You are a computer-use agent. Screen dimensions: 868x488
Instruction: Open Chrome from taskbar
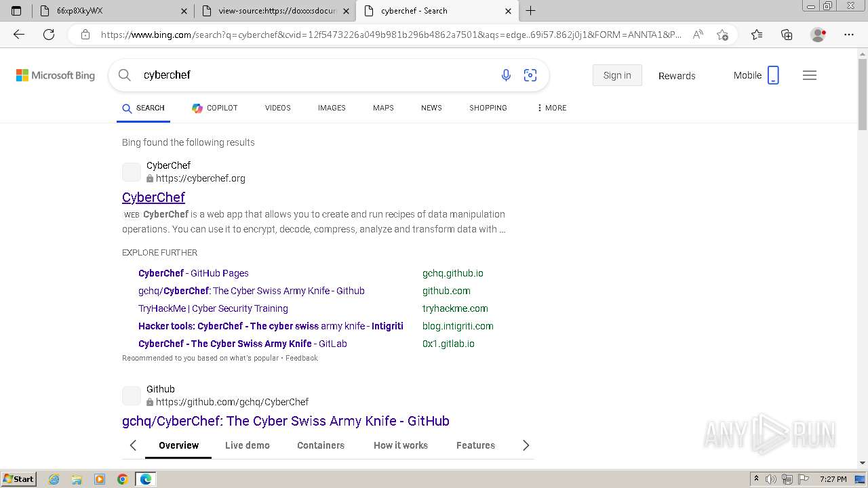(x=122, y=479)
